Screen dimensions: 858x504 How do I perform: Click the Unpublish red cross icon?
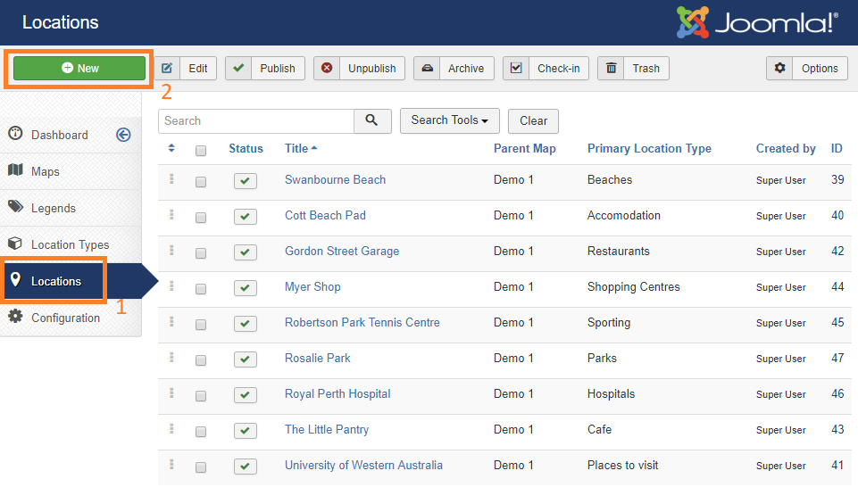point(327,69)
